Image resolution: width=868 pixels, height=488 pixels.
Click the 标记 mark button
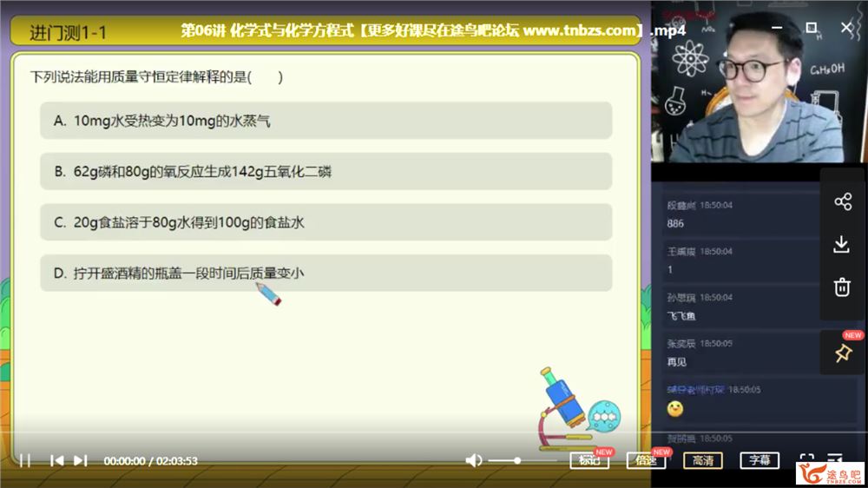589,460
